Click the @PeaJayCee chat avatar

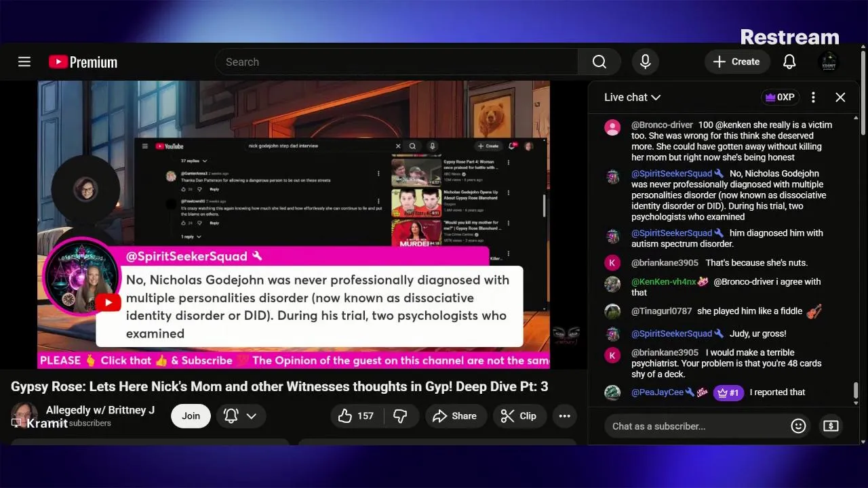[612, 393]
